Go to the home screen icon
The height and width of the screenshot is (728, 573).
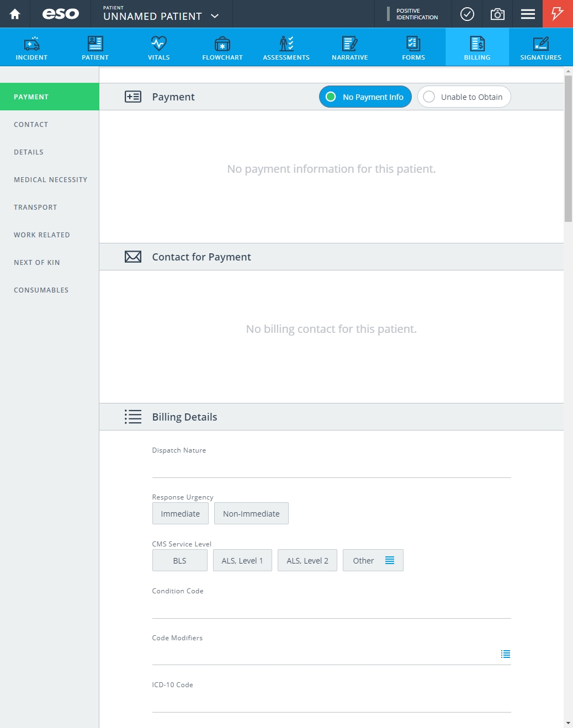pyautogui.click(x=15, y=14)
